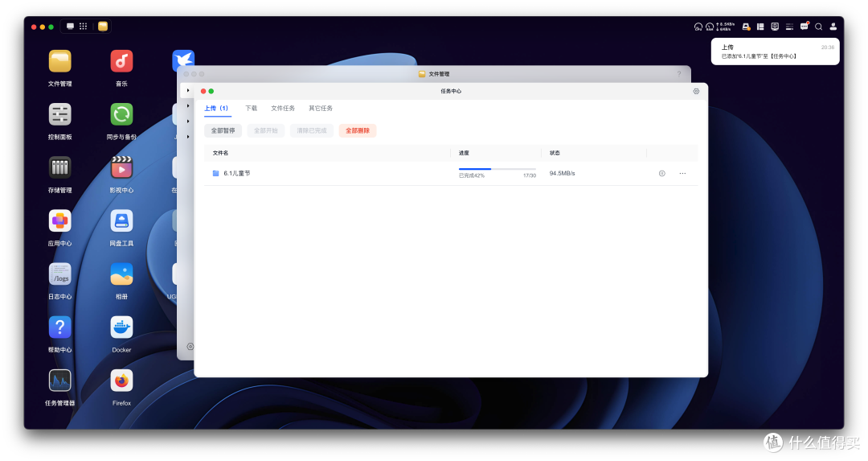
Task: Click the 17/30 file count text
Action: [530, 175]
